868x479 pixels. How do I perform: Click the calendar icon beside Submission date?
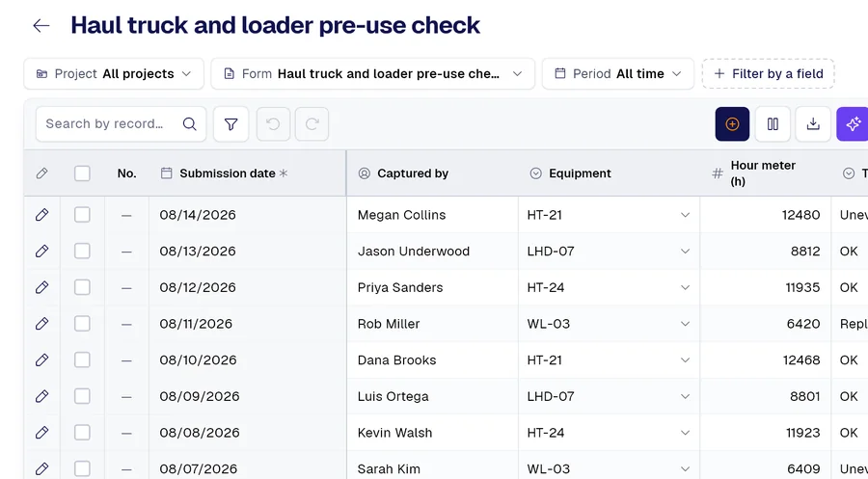166,173
